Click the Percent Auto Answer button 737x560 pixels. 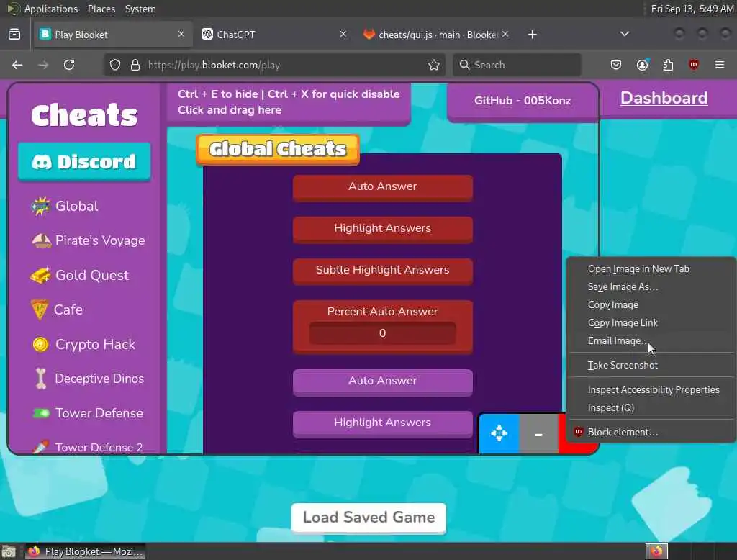383,312
